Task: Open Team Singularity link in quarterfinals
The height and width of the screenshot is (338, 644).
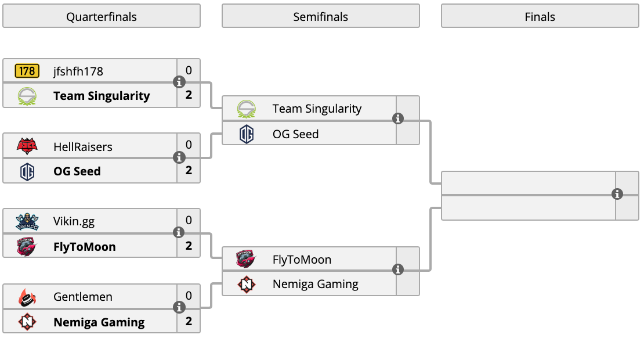Action: point(102,96)
